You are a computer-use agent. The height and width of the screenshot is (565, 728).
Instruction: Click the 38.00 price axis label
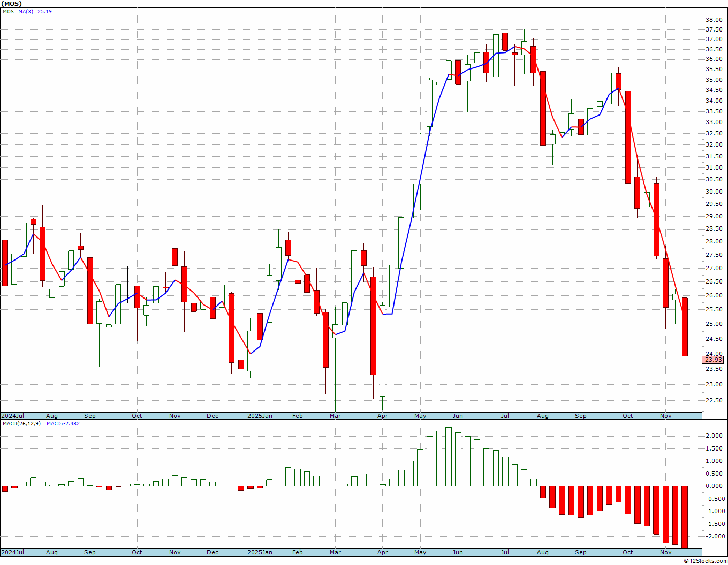click(713, 20)
